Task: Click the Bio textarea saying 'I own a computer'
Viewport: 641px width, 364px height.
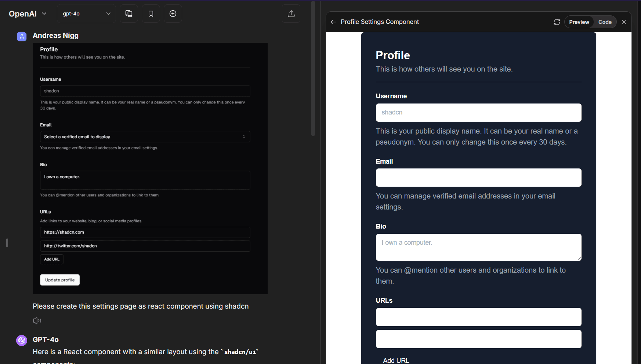Action: pos(478,247)
